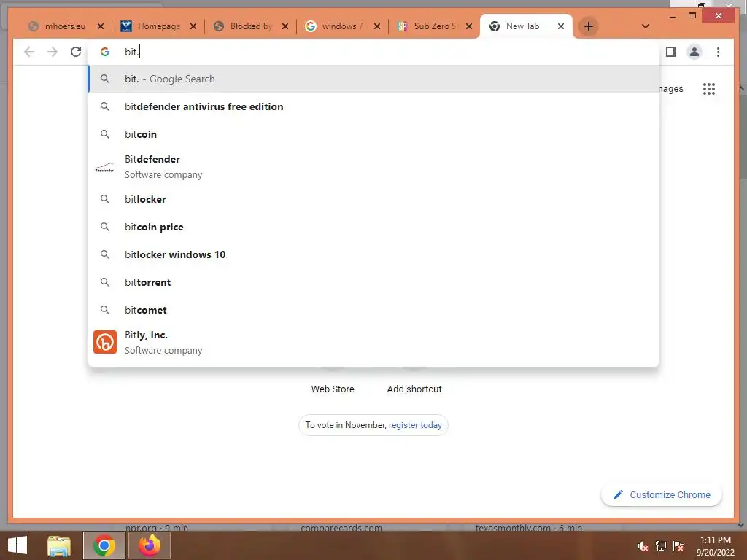
Task: Click the taskbar clock showing 1:11 PM
Action: 715,546
